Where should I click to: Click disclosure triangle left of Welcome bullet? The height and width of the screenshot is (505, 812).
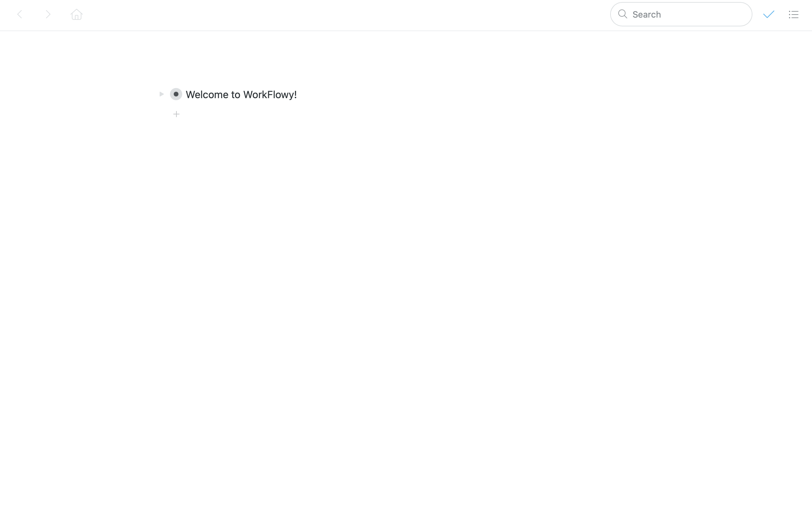point(162,94)
